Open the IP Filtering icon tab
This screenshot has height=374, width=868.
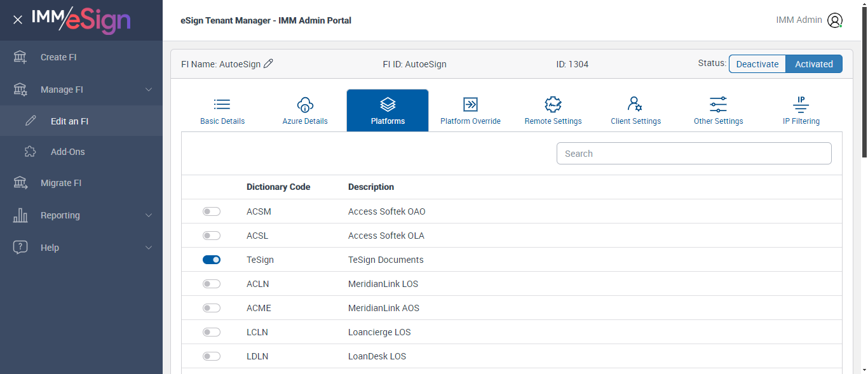[801, 105]
